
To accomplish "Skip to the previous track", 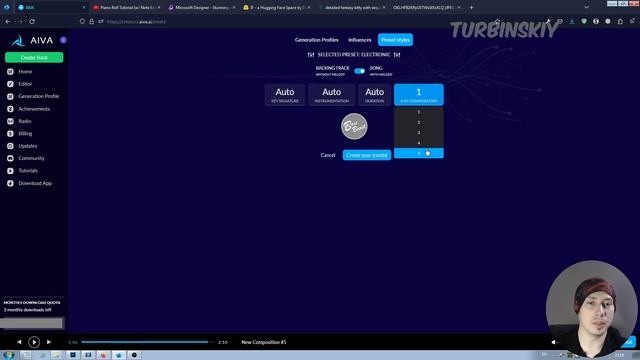I will tap(19, 342).
